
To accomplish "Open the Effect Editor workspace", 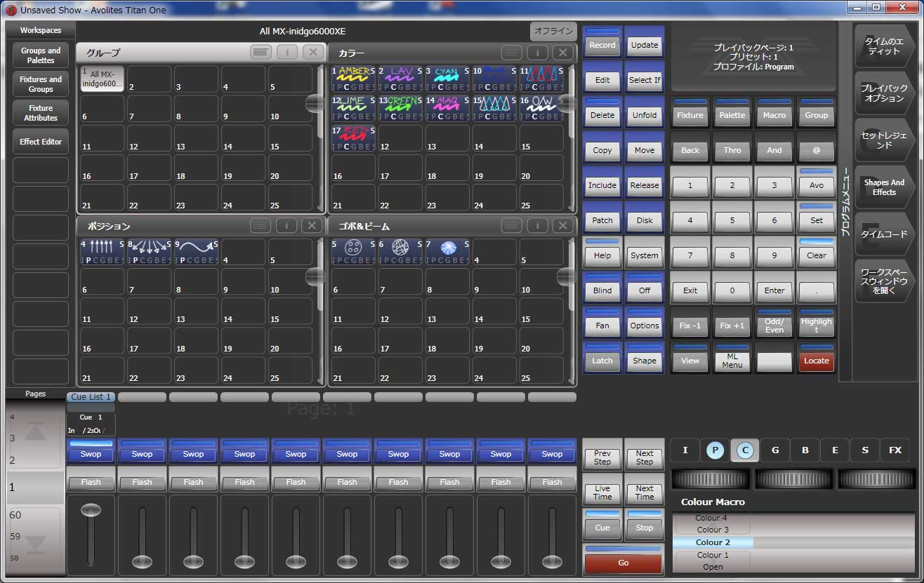I will (x=41, y=142).
